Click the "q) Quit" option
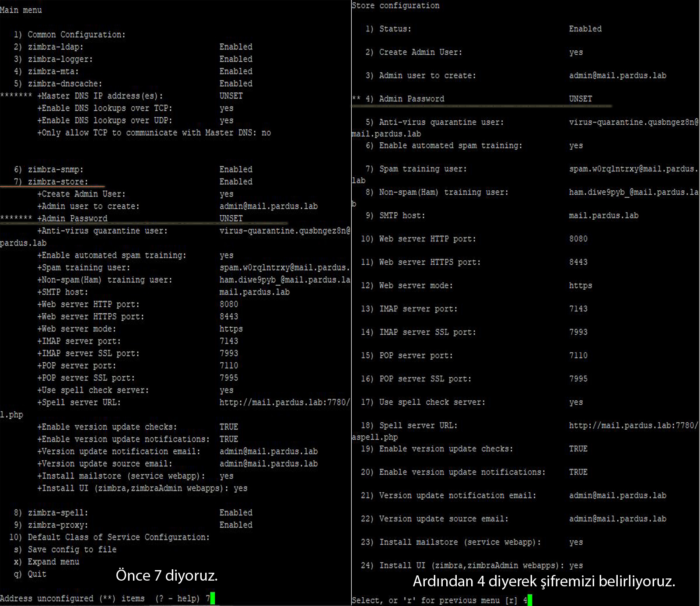 coord(30,574)
